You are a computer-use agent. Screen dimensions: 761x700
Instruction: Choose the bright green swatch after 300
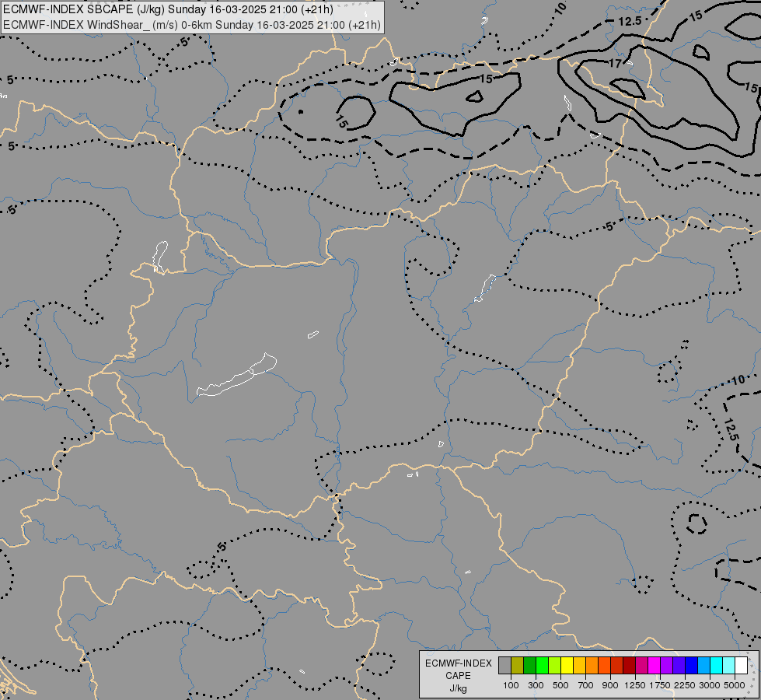[x=542, y=665]
